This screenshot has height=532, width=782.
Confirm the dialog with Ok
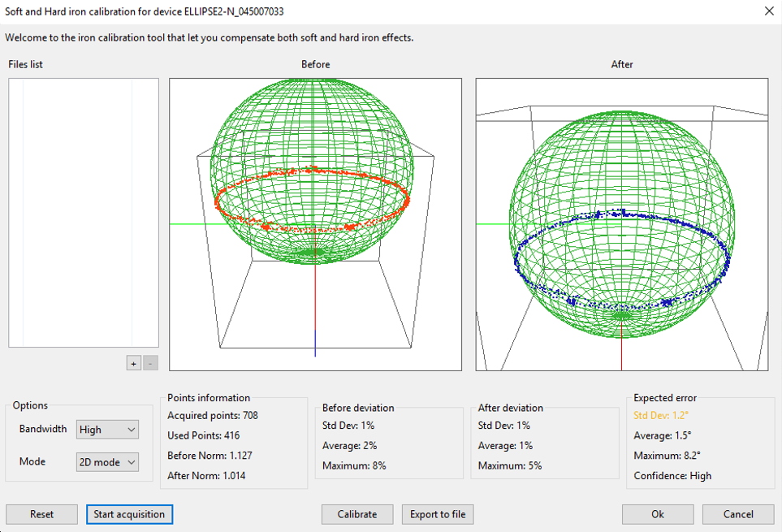[658, 514]
